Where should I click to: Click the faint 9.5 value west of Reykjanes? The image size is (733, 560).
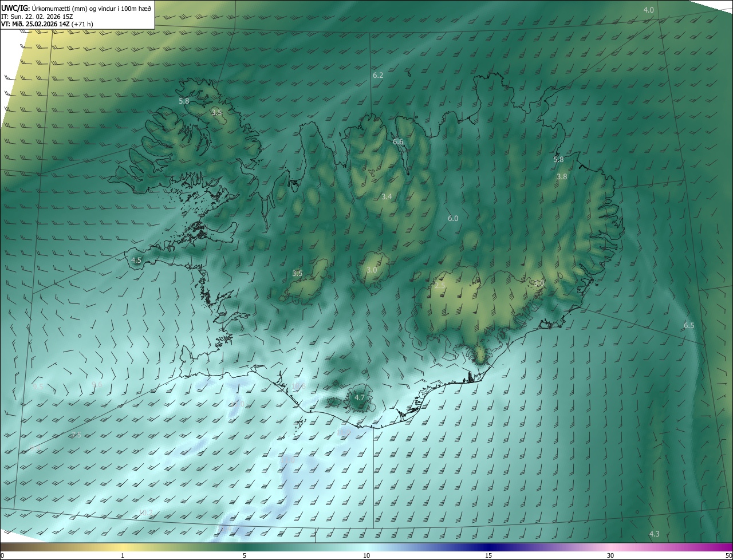[38, 387]
